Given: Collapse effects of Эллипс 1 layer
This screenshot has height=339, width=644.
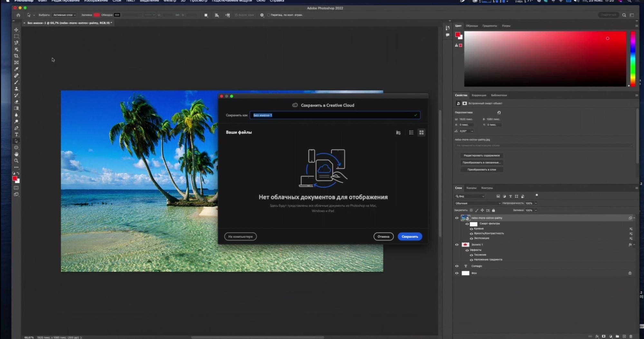Looking at the screenshot, I should (634, 245).
